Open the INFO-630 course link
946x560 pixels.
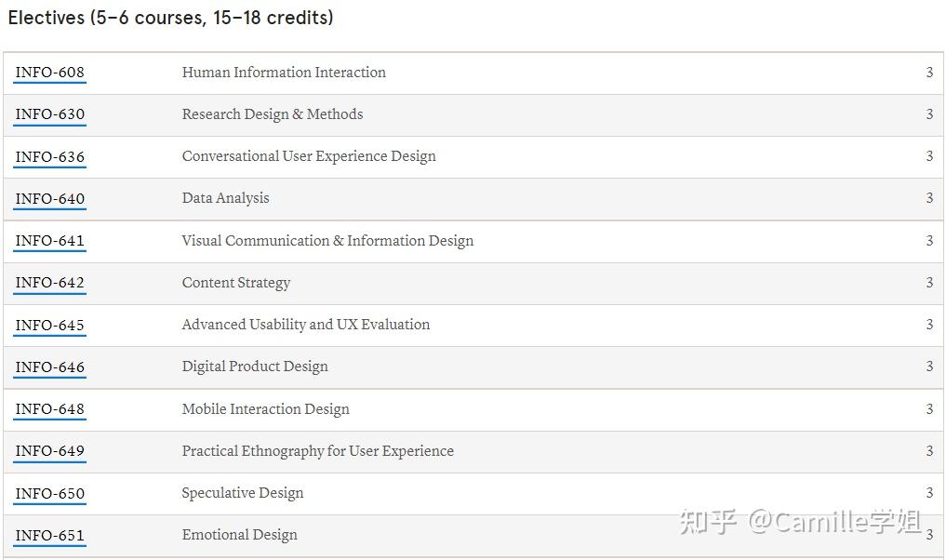click(49, 114)
